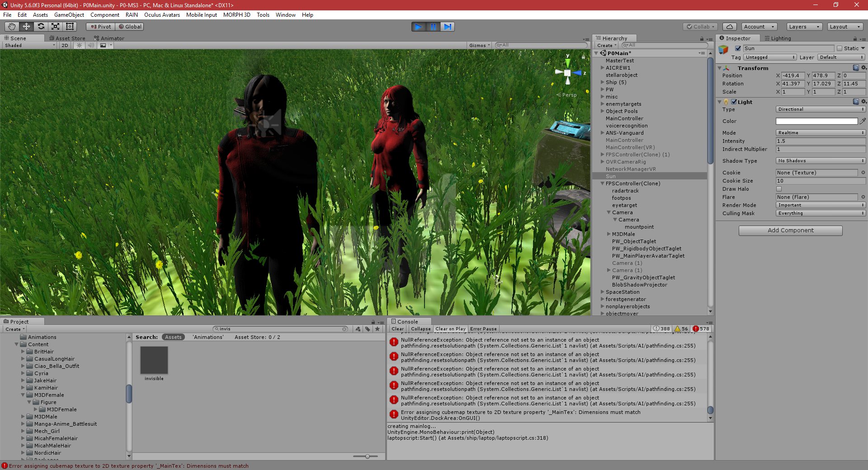This screenshot has width=868, height=470.
Task: Toggle console Error Pause option
Action: pos(483,329)
